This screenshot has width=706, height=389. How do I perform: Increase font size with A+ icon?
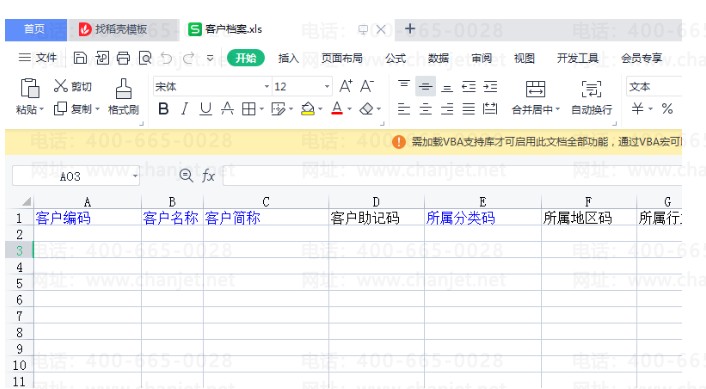click(346, 86)
